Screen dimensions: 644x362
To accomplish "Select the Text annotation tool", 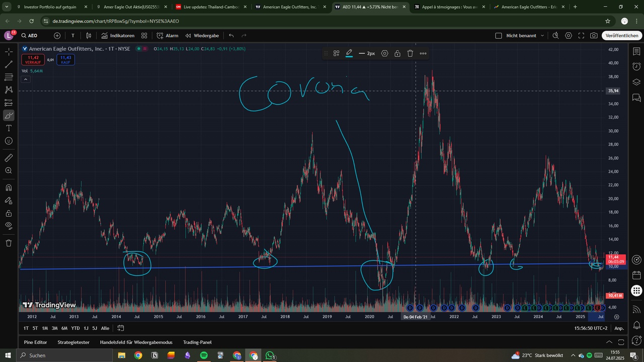I will click(9, 128).
